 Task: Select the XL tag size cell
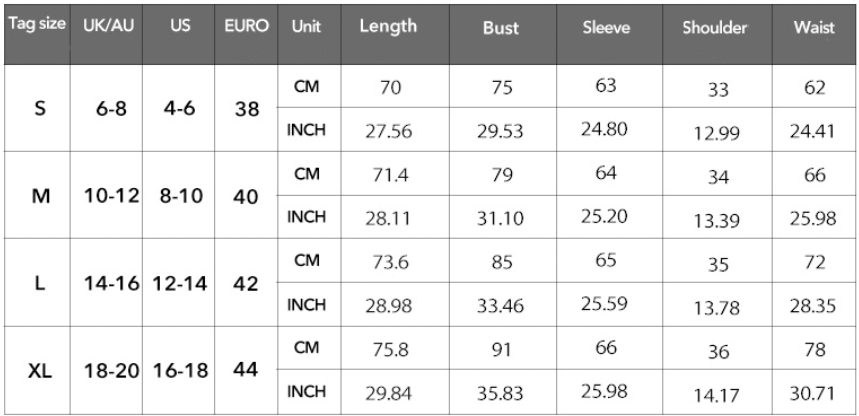coord(39,370)
